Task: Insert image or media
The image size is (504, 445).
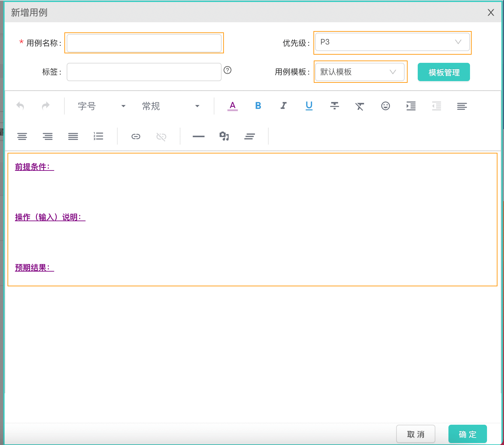Action: point(224,136)
